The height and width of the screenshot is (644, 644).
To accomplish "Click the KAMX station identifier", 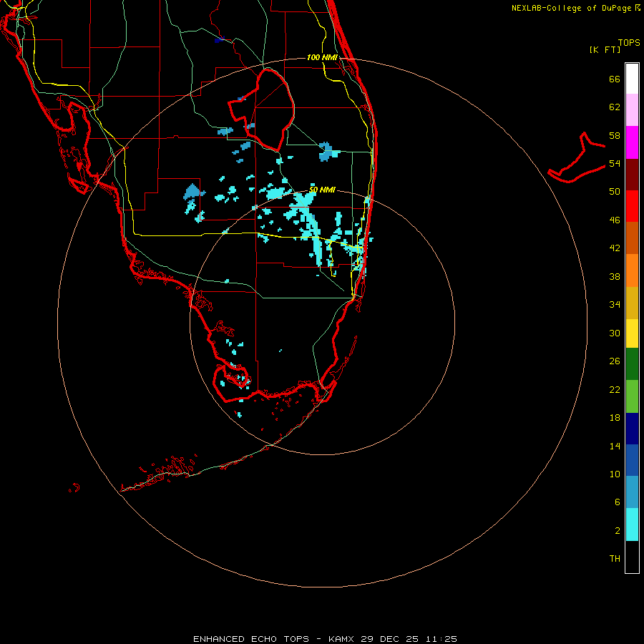I will 343,639.
